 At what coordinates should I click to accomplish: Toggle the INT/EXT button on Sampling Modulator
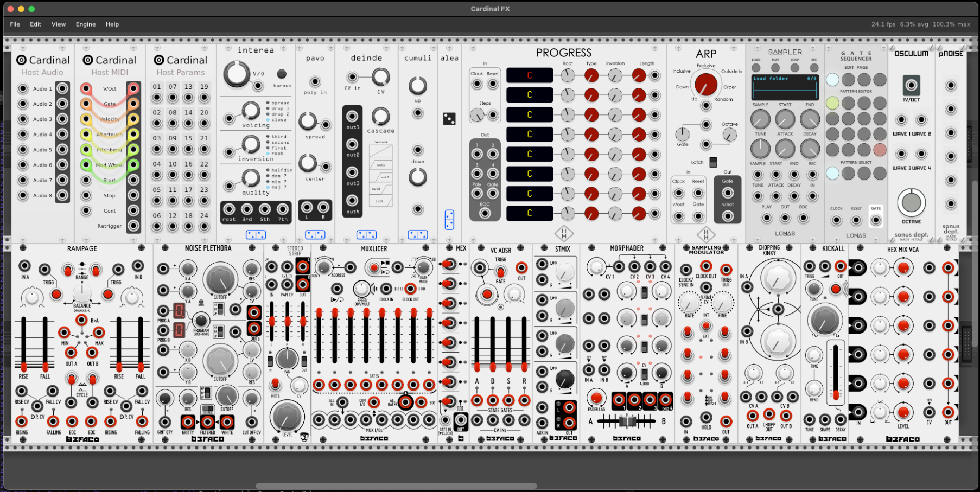coord(706,325)
